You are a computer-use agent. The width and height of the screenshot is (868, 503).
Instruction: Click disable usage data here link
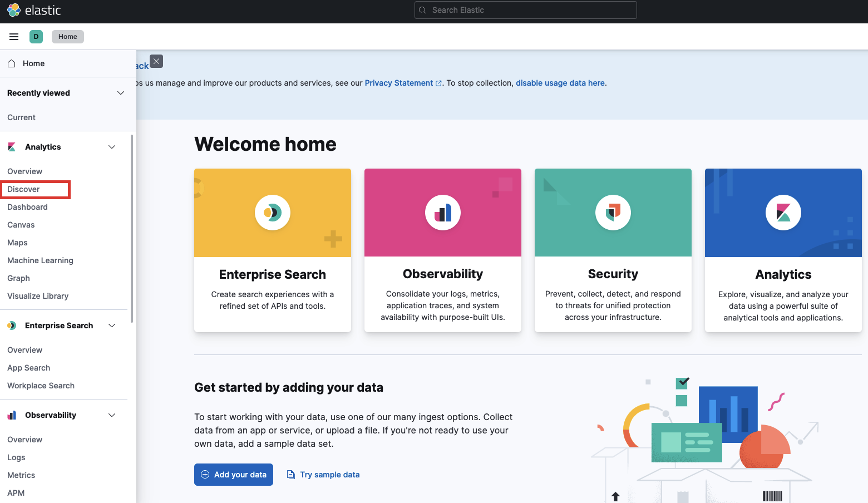pyautogui.click(x=560, y=83)
